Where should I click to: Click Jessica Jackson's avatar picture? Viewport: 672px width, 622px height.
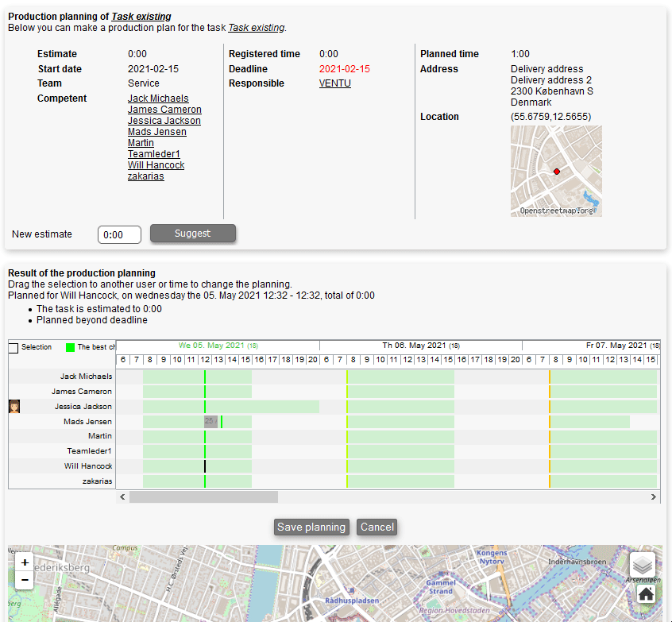pyautogui.click(x=14, y=407)
